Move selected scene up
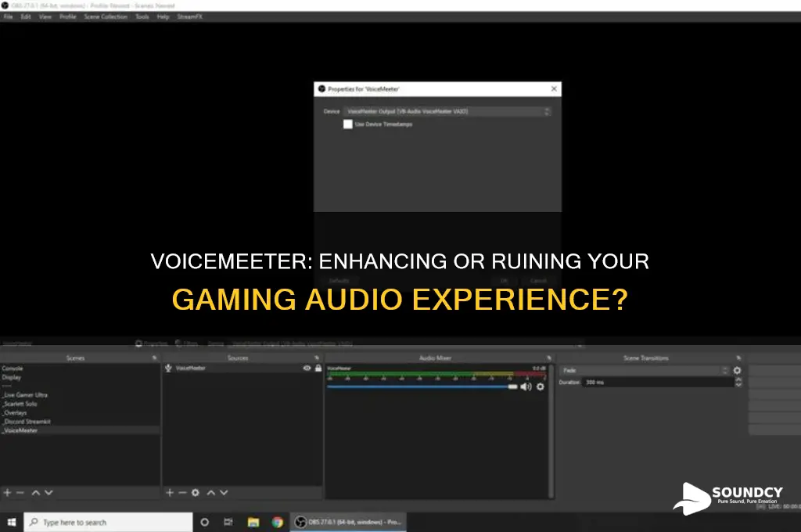The height and width of the screenshot is (532, 801). click(x=36, y=493)
